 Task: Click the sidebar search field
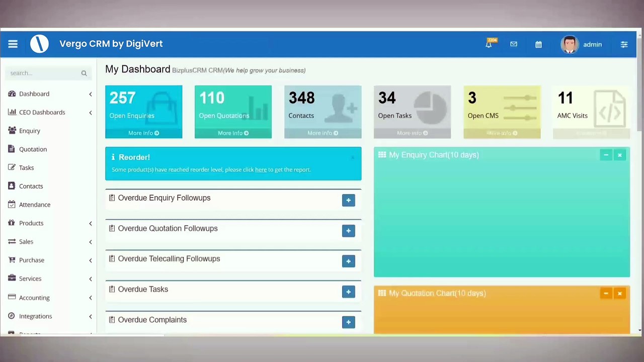(48, 73)
